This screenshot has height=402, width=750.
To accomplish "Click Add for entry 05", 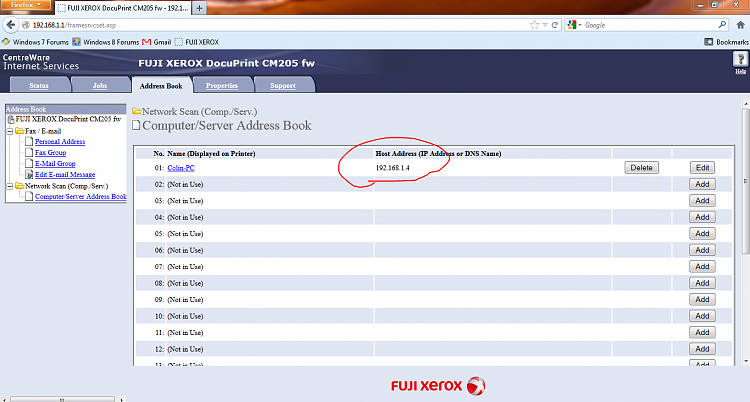I will pyautogui.click(x=702, y=234).
